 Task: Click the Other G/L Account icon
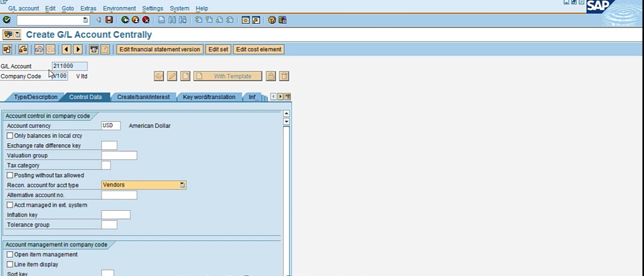coord(7,49)
